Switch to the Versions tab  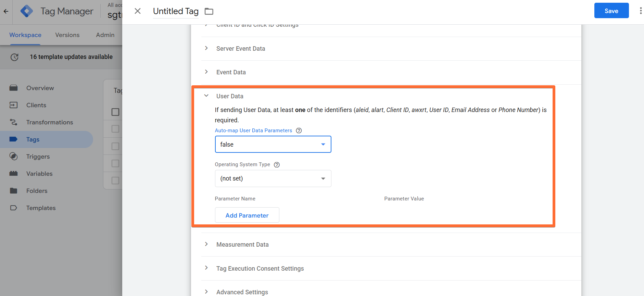67,35
